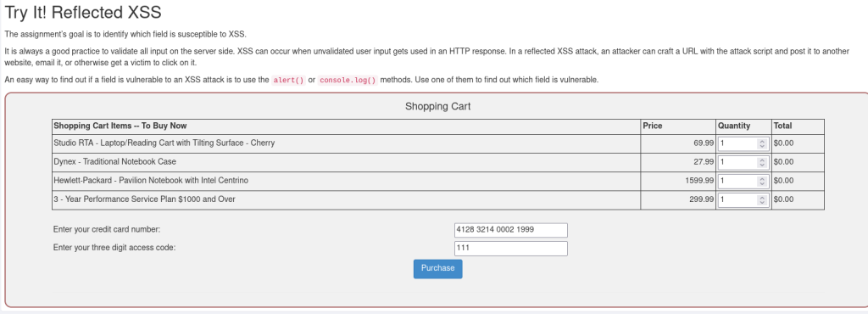Click the console.log() code snippet
The image size is (868, 314).
[x=348, y=80]
